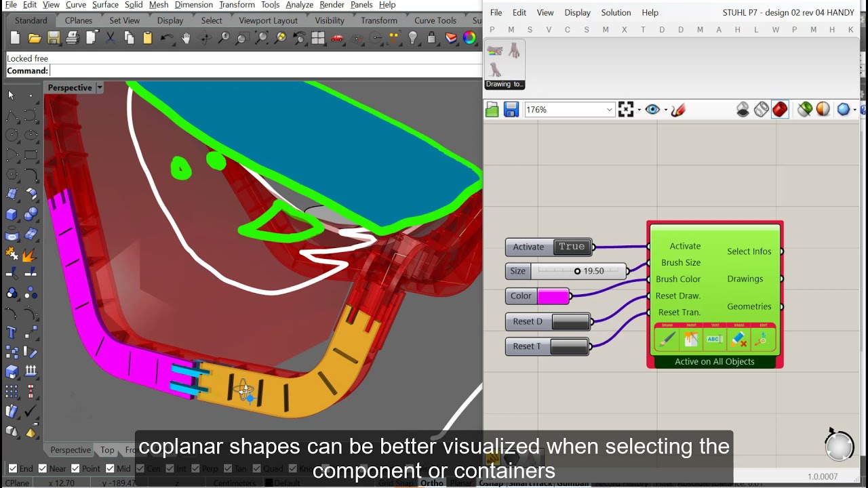Click the Grasshopper canvas compass widget
Viewport: 868px width, 488px height.
point(839,445)
